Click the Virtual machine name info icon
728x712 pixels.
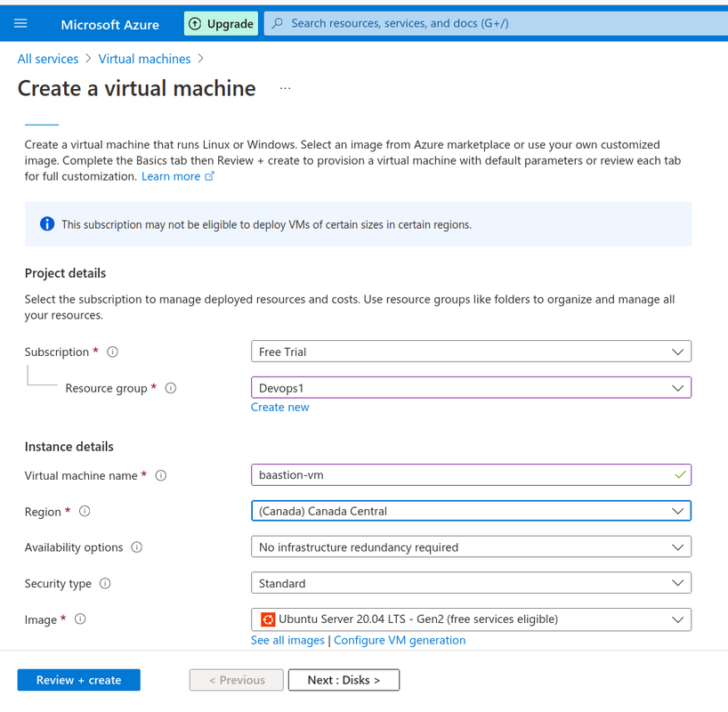pyautogui.click(x=161, y=475)
